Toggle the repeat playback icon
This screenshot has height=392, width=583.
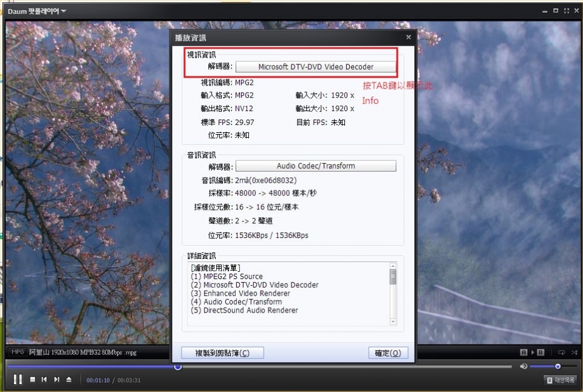561,352
